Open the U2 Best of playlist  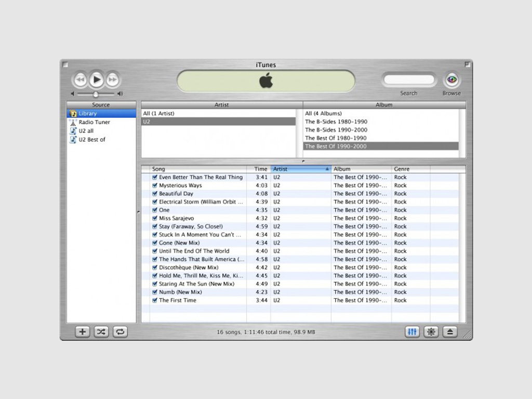(101, 139)
